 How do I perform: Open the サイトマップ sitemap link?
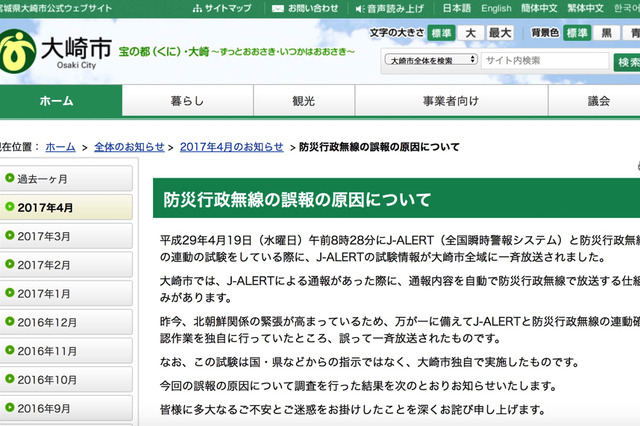pos(228,8)
